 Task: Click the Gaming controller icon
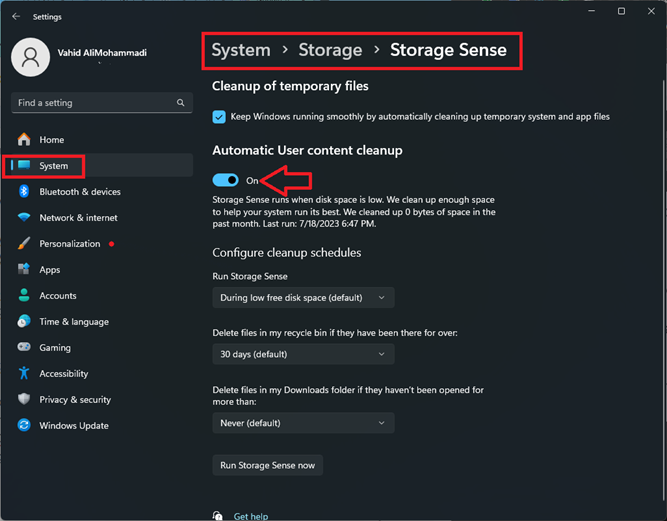pos(24,347)
